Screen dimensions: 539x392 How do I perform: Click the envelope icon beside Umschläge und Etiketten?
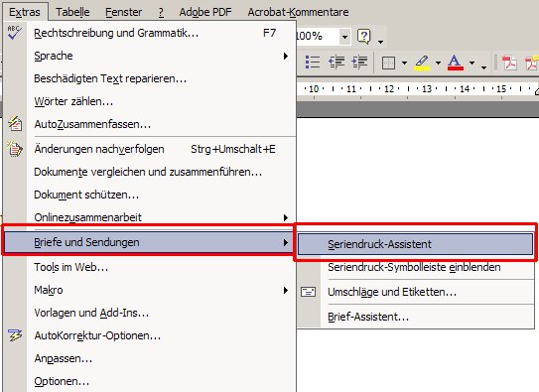308,292
